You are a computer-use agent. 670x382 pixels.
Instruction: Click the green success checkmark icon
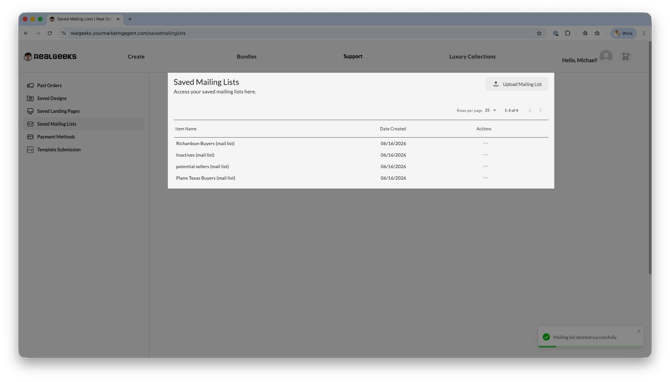[x=546, y=337]
